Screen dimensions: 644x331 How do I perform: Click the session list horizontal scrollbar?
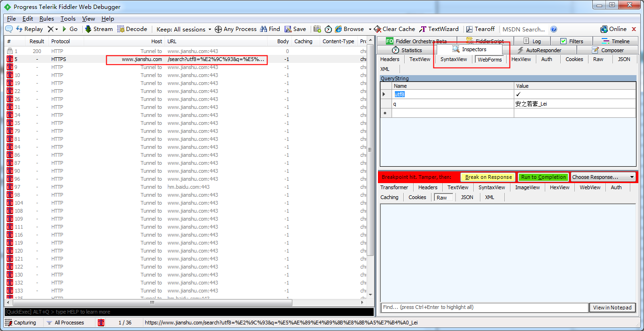pos(152,303)
